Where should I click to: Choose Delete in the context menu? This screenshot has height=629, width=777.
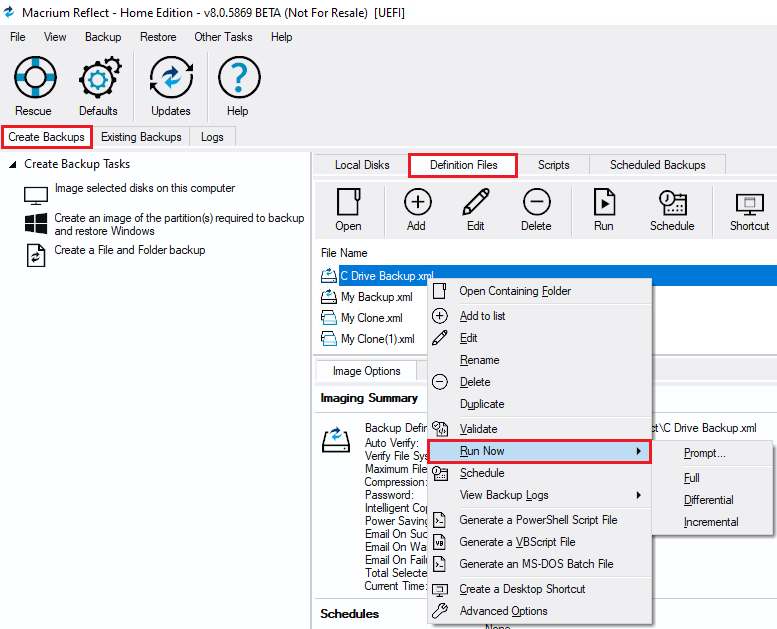(x=540, y=382)
